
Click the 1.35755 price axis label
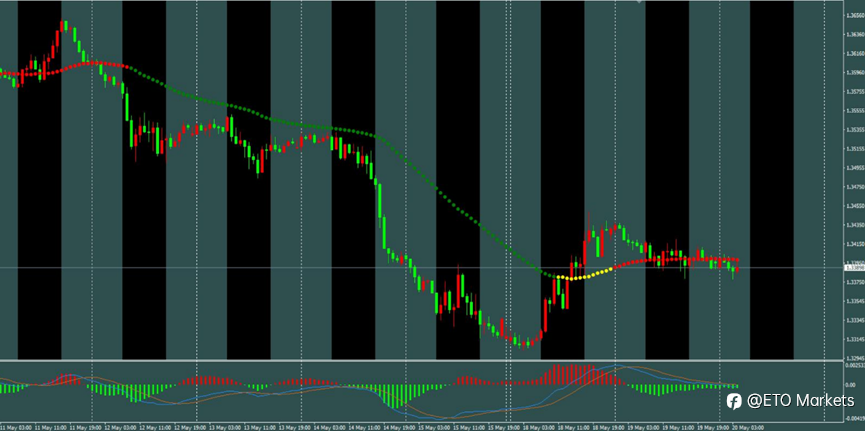[855, 92]
